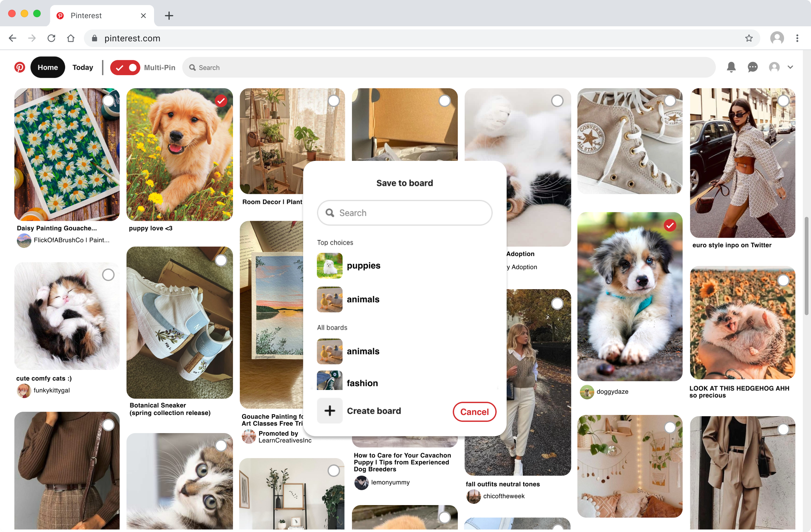811x532 pixels.
Task: Click the Pinterest logo icon
Action: click(20, 67)
